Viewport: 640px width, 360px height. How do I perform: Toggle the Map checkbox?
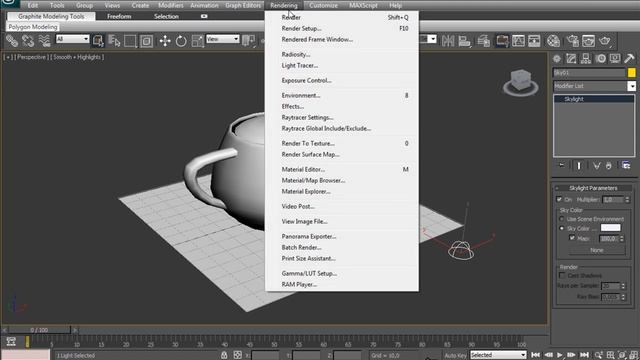click(572, 238)
